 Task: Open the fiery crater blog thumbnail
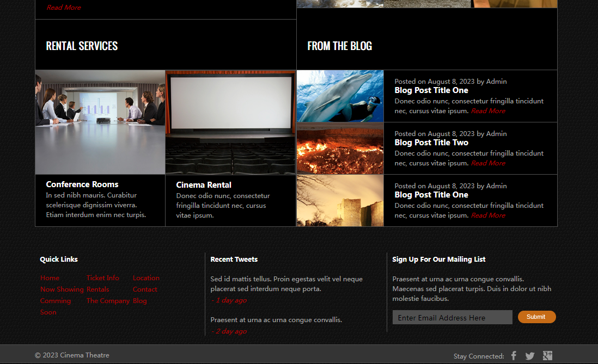coord(340,149)
